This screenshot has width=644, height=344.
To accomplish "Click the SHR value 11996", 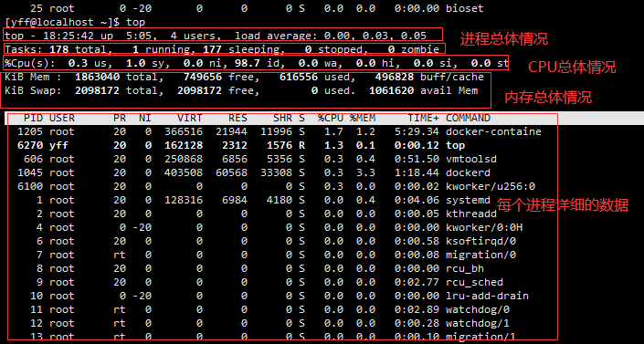I will tap(277, 131).
